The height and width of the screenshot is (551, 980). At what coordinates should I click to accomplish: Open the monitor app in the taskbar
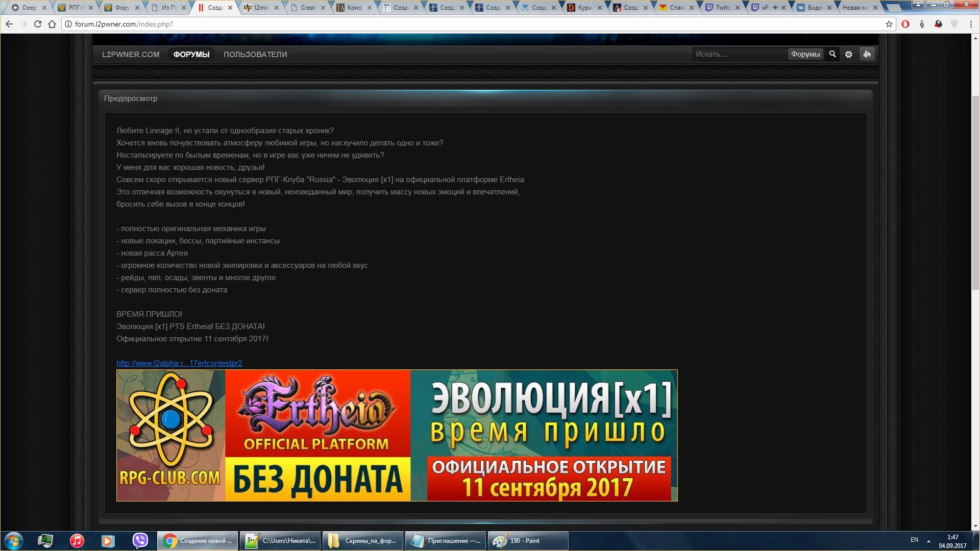point(45,541)
